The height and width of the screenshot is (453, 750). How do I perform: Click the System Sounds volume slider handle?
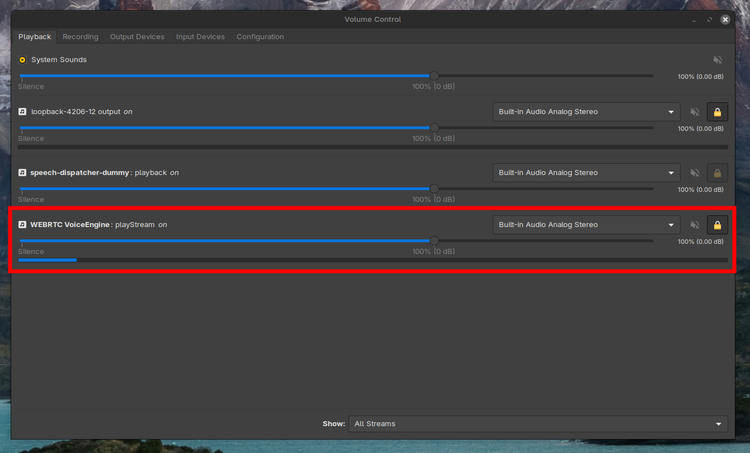tap(434, 75)
